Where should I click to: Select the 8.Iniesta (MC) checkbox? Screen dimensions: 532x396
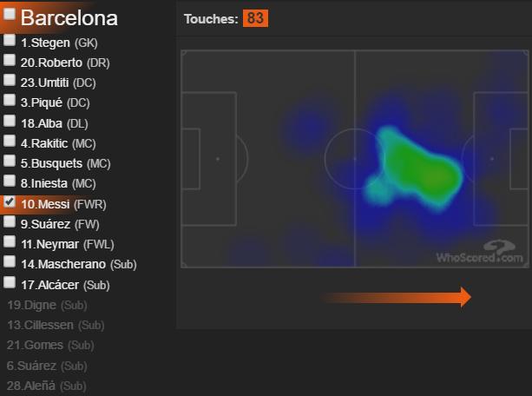pos(10,181)
